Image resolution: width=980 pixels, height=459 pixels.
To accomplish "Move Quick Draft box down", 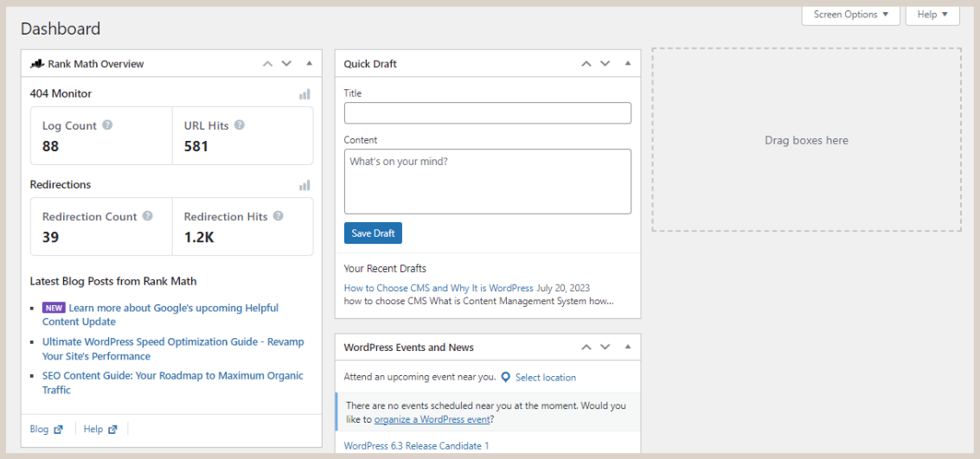I will (605, 64).
